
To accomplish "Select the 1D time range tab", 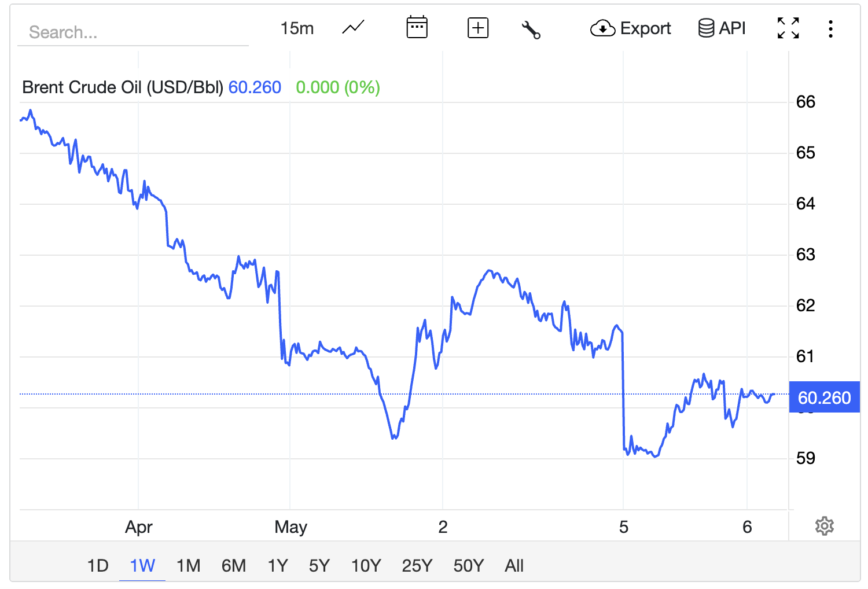I will coord(98,565).
